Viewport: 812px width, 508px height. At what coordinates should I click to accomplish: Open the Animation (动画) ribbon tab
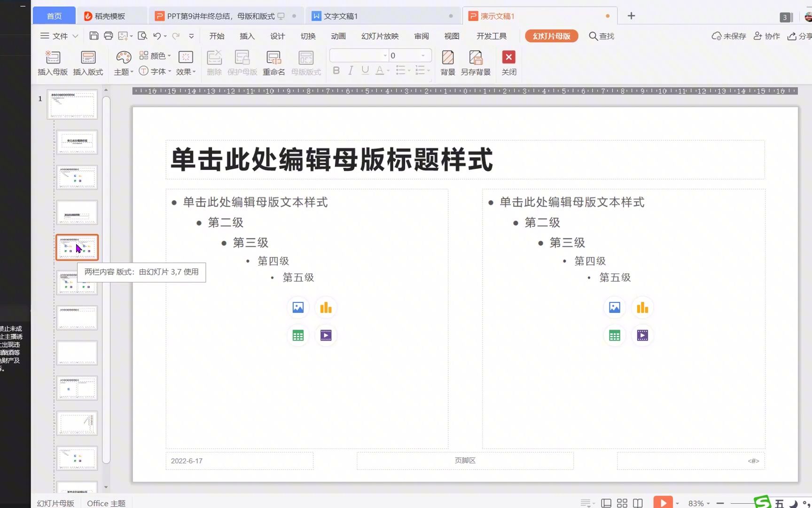click(338, 36)
